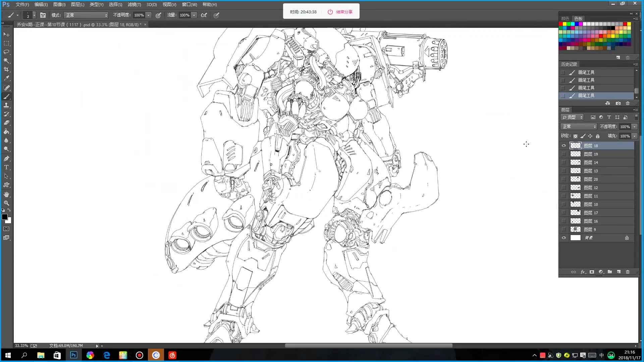Click zoom percentage field 33.33%

click(x=21, y=346)
